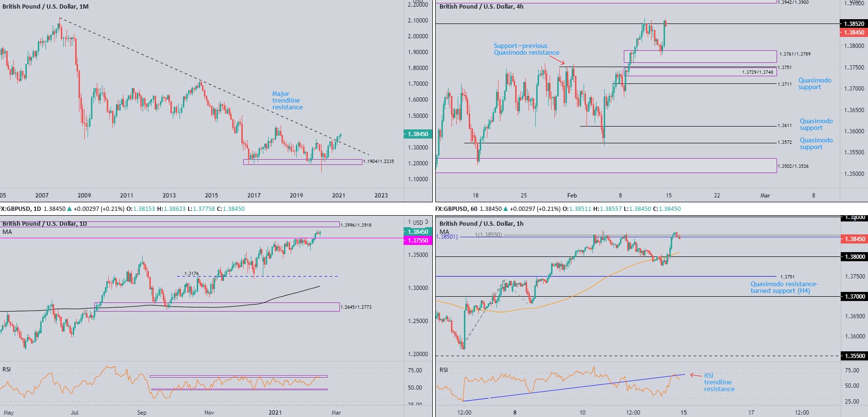This screenshot has height=417, width=868.
Task: Select the pink 1.37550 price tag
Action: pyautogui.click(x=418, y=240)
